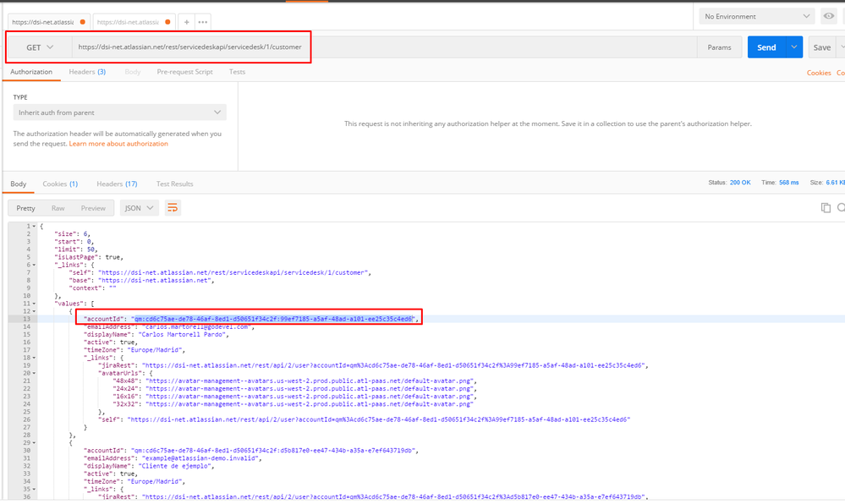Open response search magnifier icon

point(841,207)
